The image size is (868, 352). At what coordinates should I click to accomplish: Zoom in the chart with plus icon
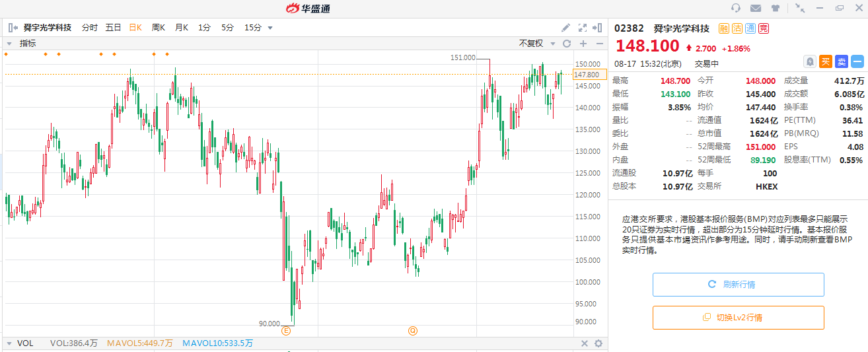pos(583,44)
